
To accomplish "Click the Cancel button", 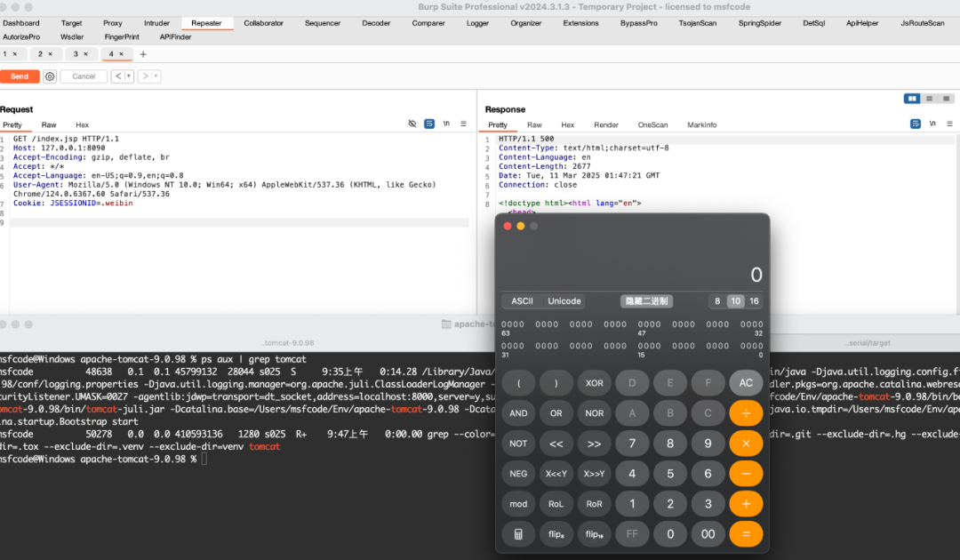I will click(84, 76).
